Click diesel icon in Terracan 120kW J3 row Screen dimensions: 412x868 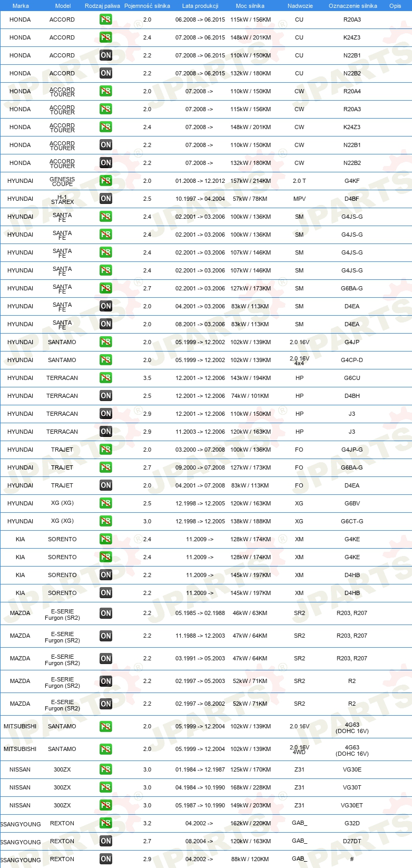point(105,432)
